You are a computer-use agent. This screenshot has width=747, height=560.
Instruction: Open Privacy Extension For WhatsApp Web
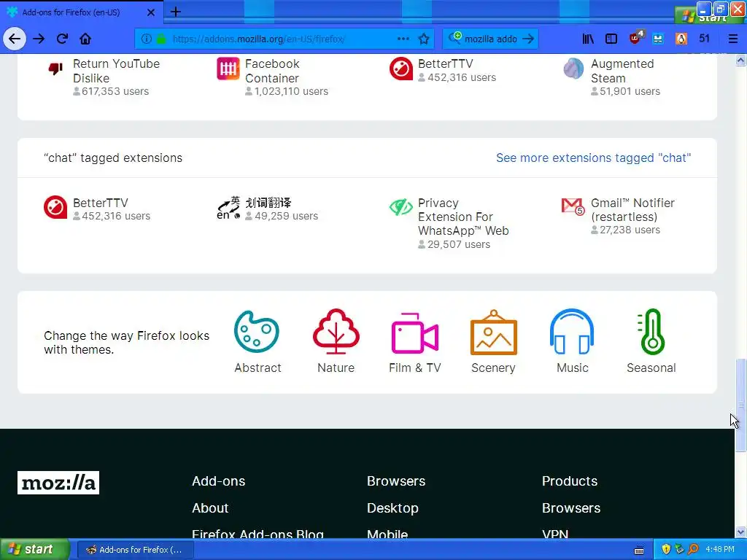coord(463,217)
